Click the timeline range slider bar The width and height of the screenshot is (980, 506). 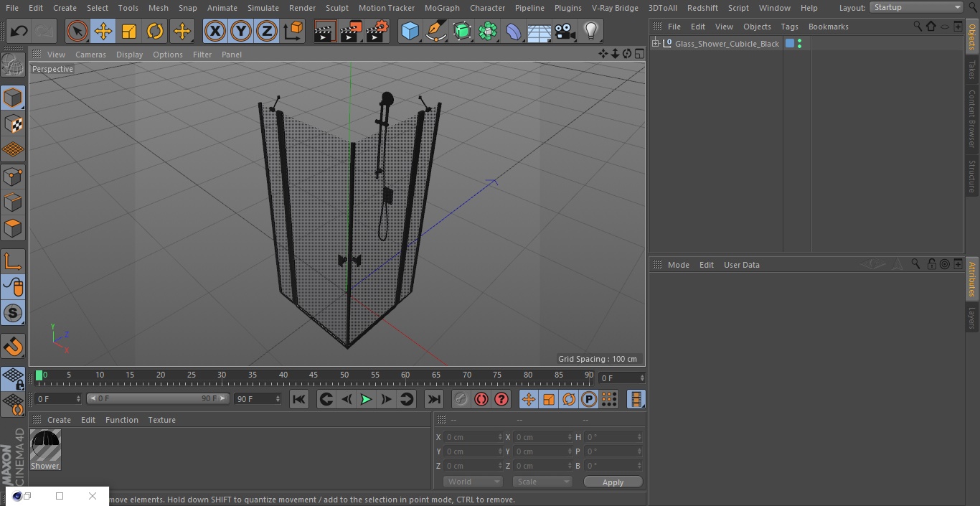coord(158,398)
